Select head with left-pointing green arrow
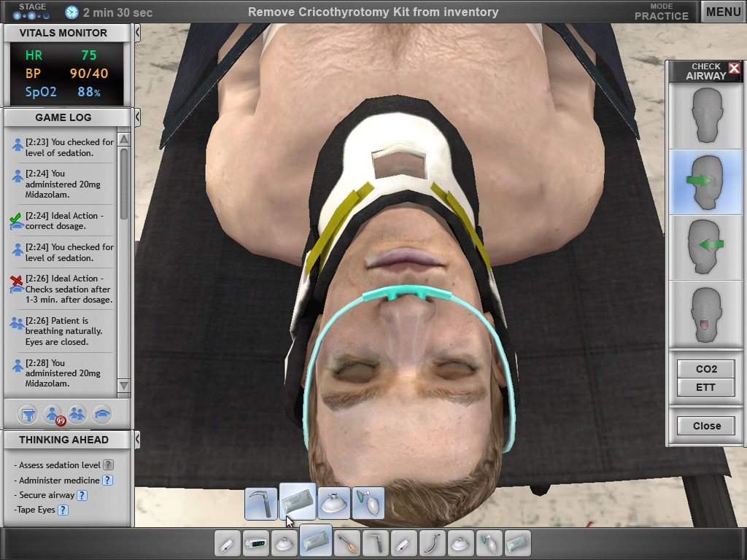Screen dimensions: 747x560 click(x=705, y=247)
